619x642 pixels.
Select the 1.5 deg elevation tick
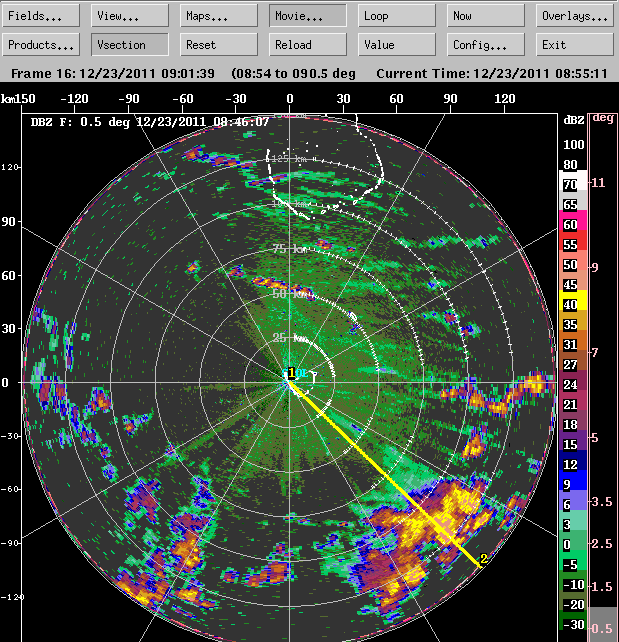click(x=601, y=586)
